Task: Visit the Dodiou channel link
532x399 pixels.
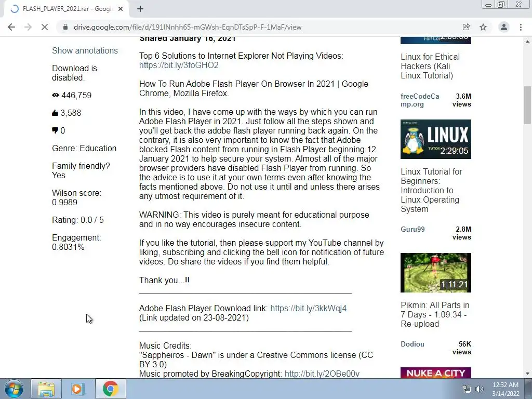Action: click(413, 344)
